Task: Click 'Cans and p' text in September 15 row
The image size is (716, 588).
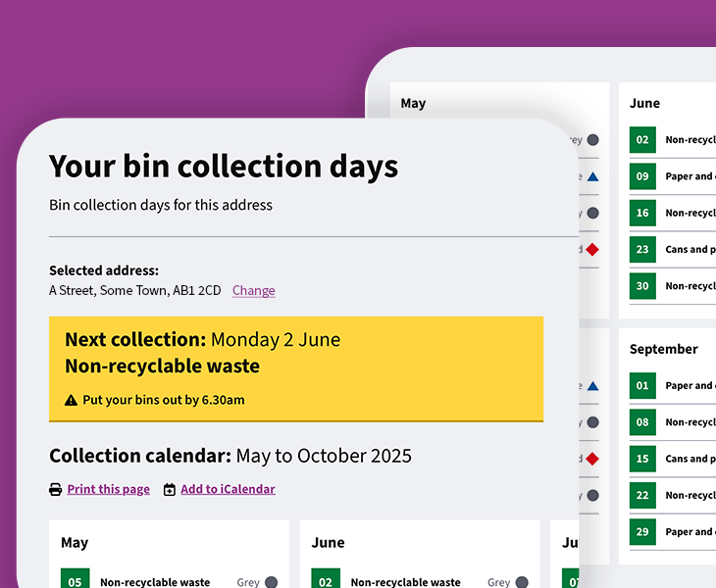Action: point(690,459)
